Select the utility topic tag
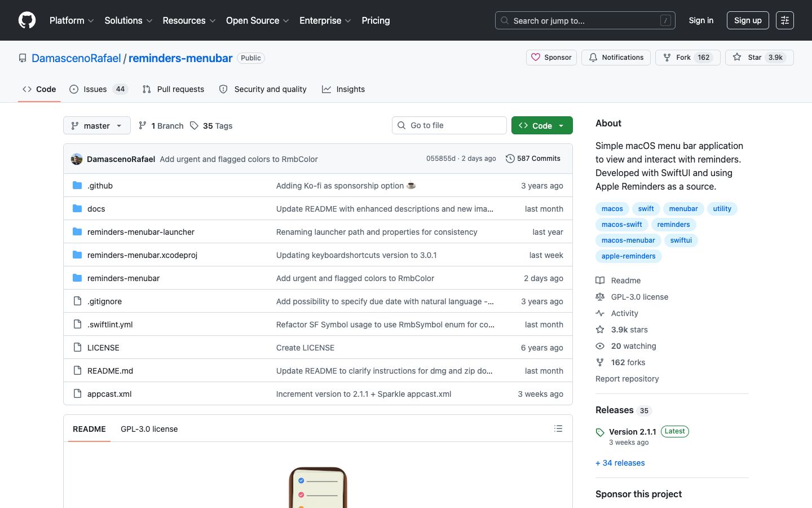812x508 pixels. [722, 209]
